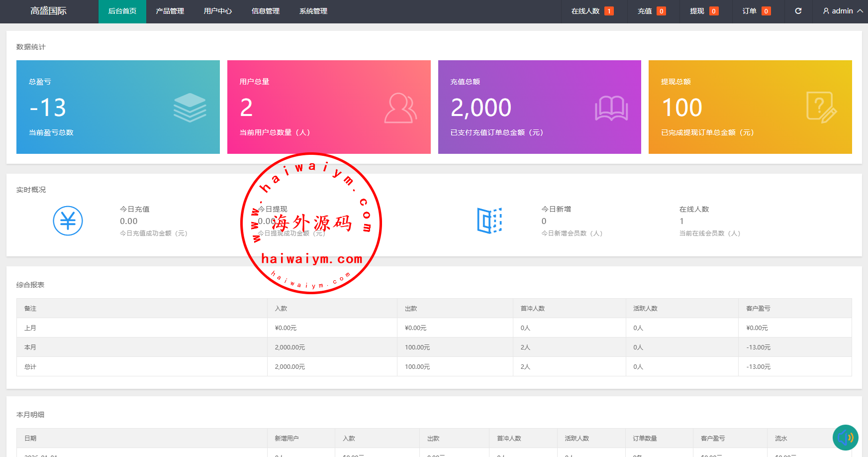Click the round green sound button
The height and width of the screenshot is (457, 868).
pos(845,438)
